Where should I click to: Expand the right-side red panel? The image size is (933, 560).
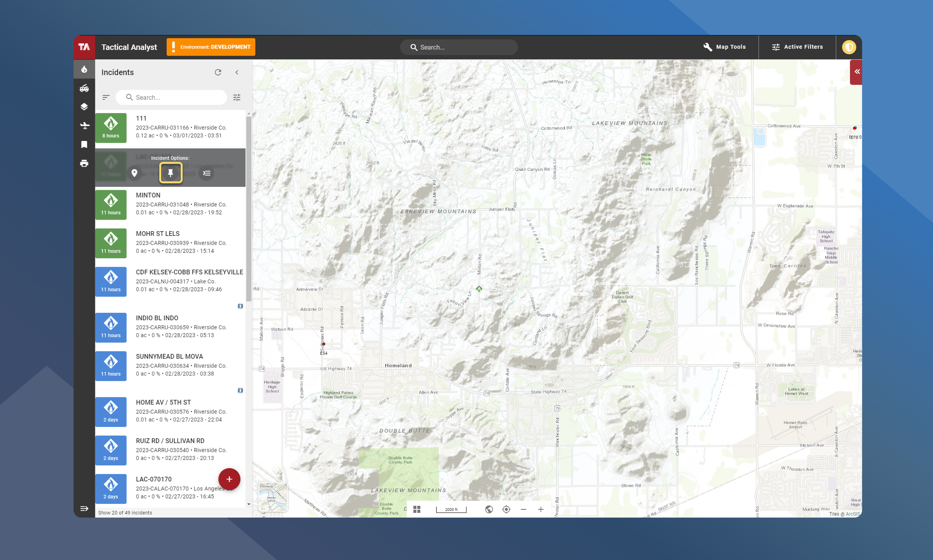coord(856,72)
